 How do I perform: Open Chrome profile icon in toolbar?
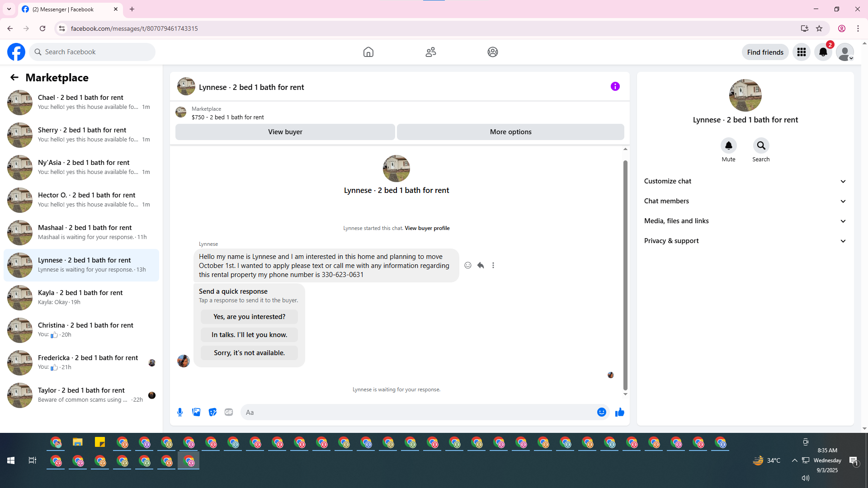pos(842,28)
